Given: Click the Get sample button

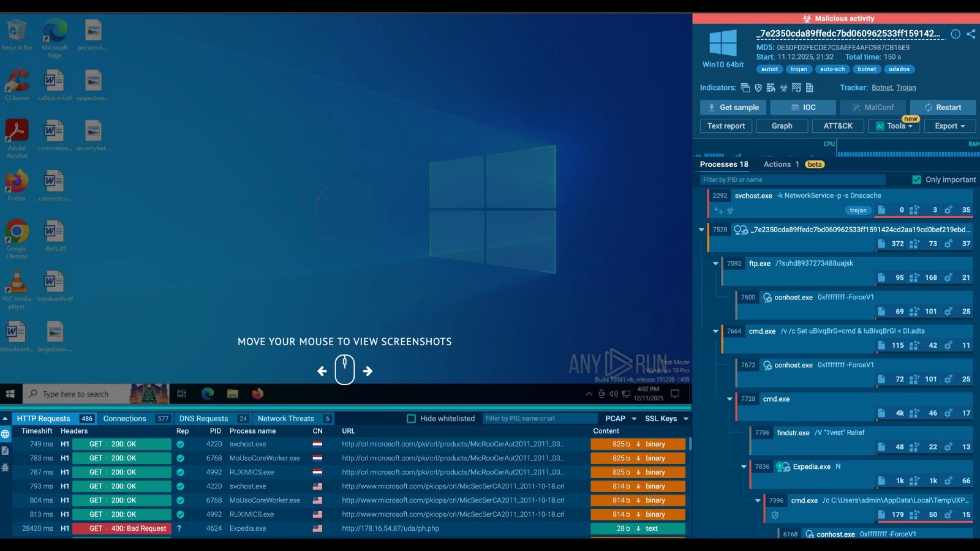Looking at the screenshot, I should [733, 107].
